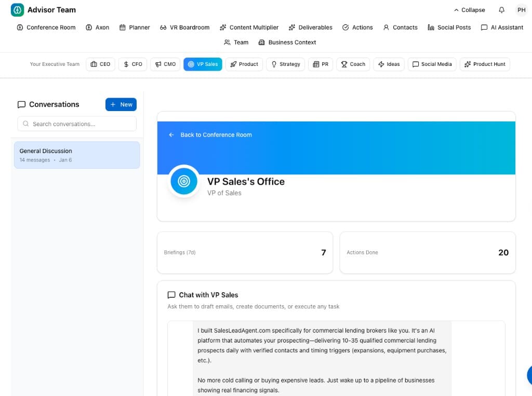
Task: Select the Product Hunt advisor
Action: 485,64
